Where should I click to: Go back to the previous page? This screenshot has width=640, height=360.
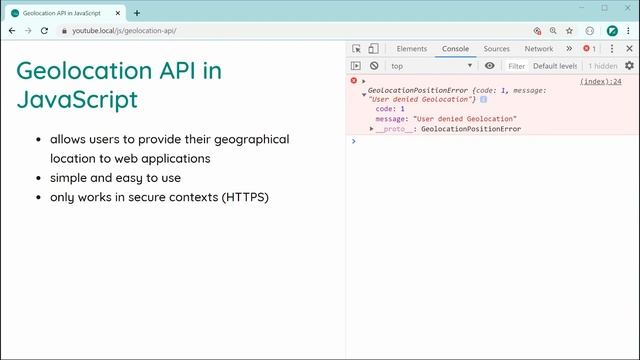pos(12,31)
